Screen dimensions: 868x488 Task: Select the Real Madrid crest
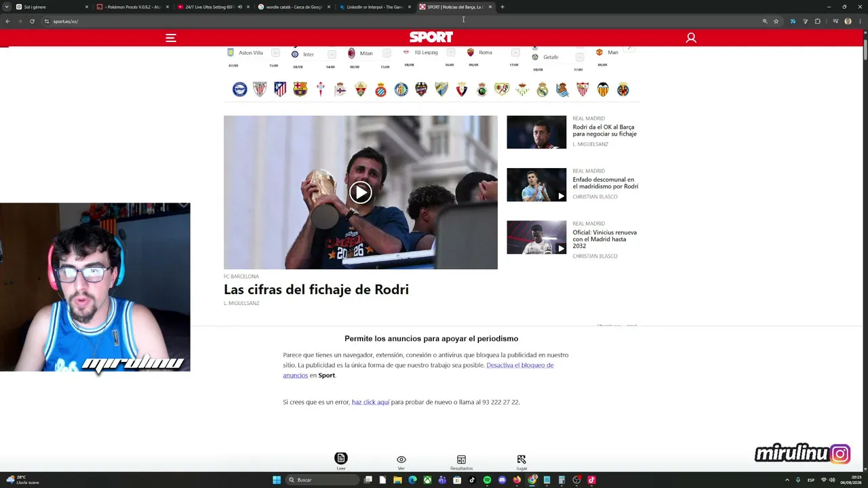(x=542, y=89)
